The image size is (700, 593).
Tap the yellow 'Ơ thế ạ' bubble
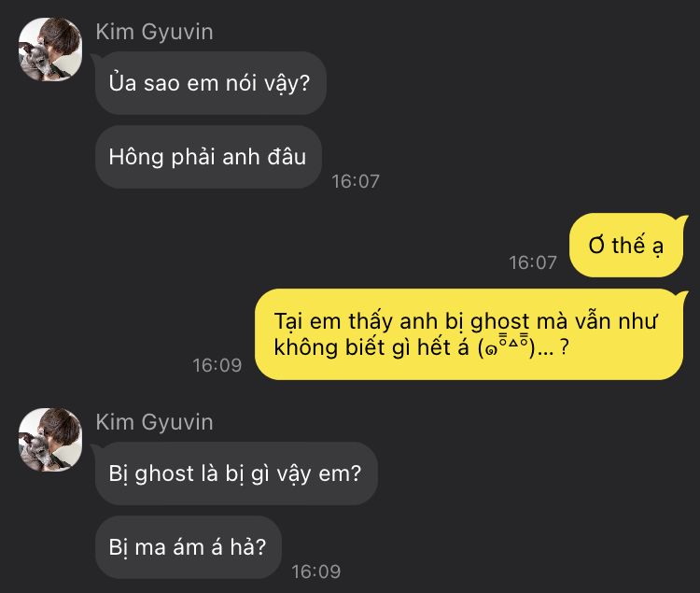tap(626, 246)
